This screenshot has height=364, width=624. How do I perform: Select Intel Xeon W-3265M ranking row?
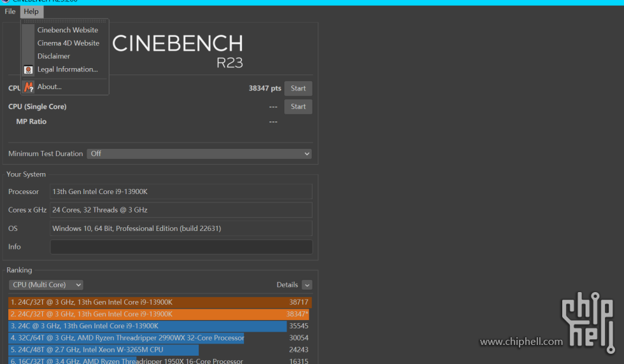point(160,350)
